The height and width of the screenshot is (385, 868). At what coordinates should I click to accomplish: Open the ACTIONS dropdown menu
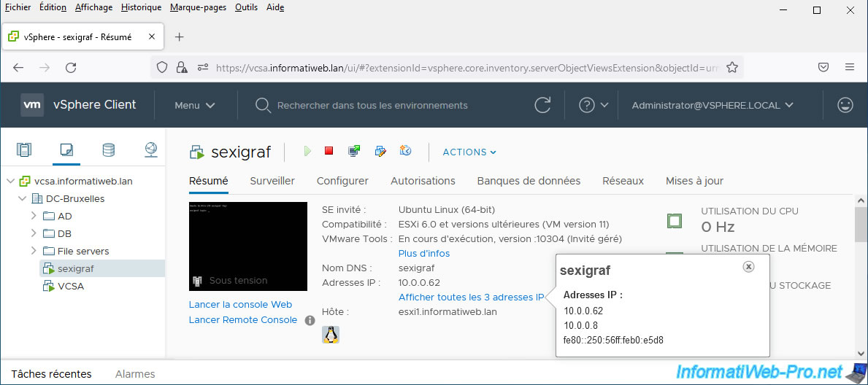click(469, 152)
